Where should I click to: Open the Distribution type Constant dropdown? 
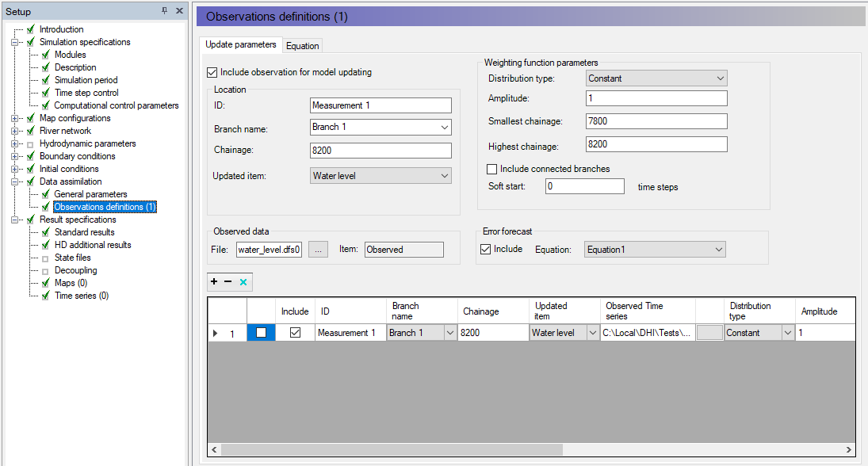click(x=721, y=78)
